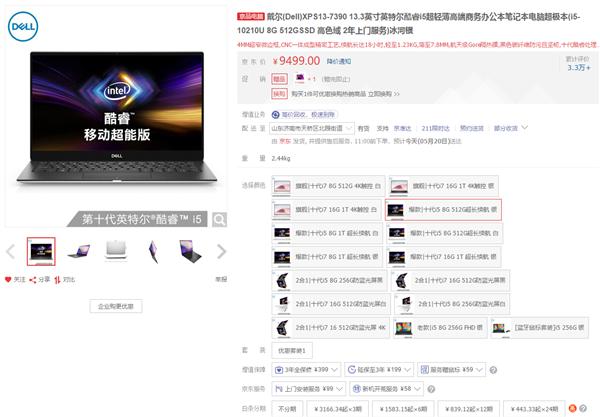This screenshot has height=417, width=600.
Task: Choose 爆款 十代i5 8G 1T 超长续航 白 option
Action: pos(327,233)
